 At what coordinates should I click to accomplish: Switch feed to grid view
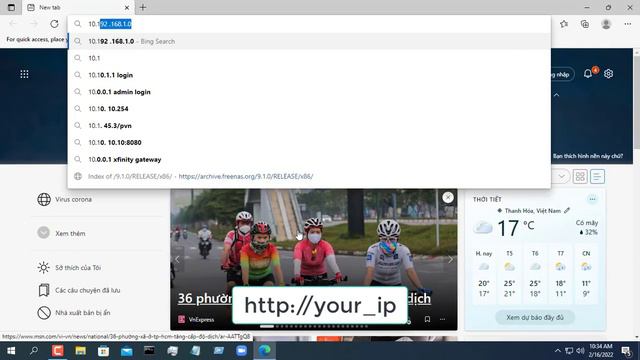pyautogui.click(x=580, y=176)
